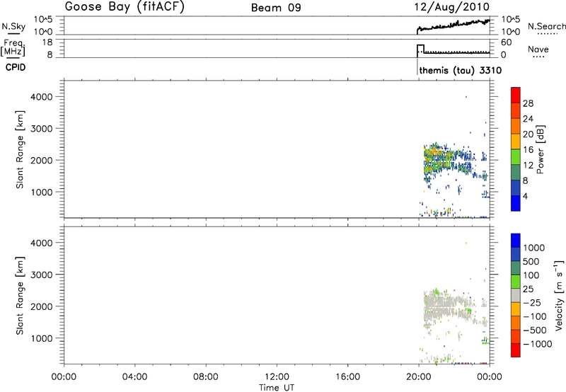
Task: Pick the top dark blue Velocity swatch
Action: pyautogui.click(x=516, y=241)
